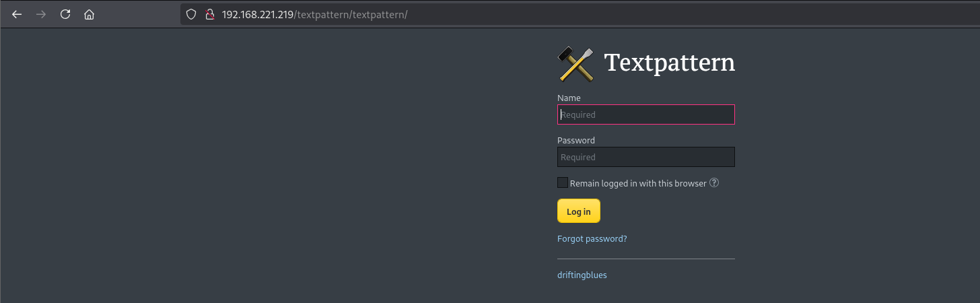Screen dimensions: 980x303
Task: Focus the Password input field
Action: coord(645,157)
